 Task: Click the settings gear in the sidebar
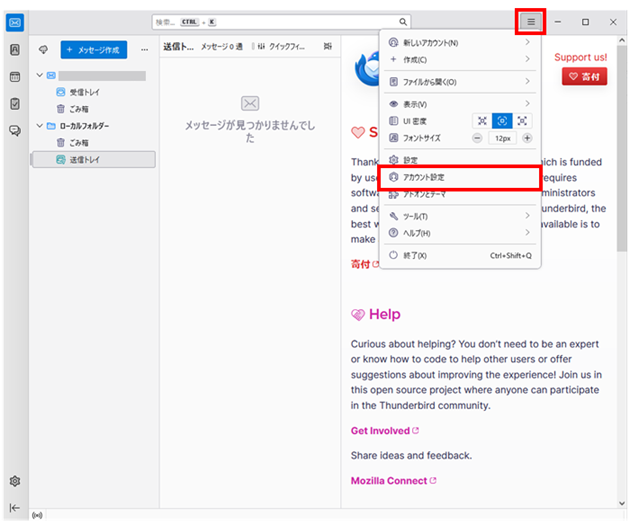[15, 481]
